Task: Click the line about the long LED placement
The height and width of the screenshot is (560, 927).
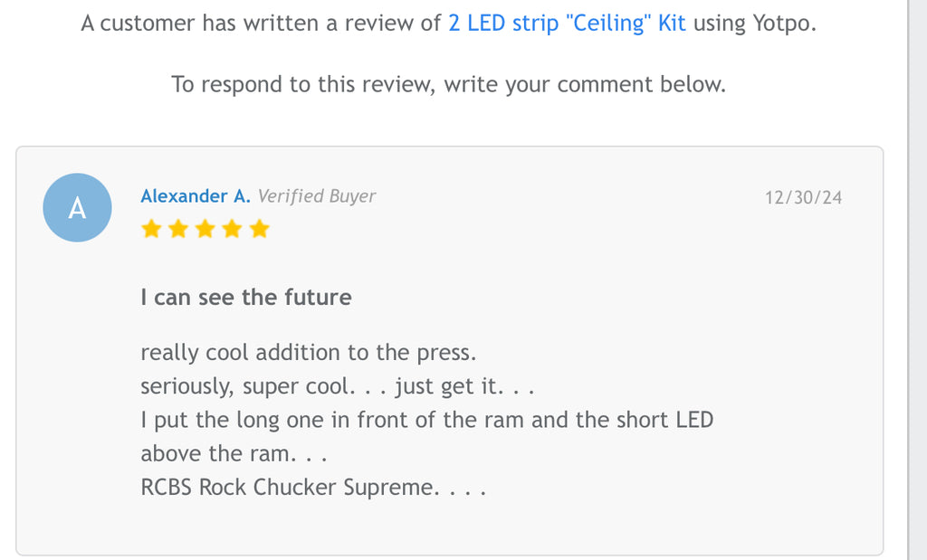Action: (426, 419)
